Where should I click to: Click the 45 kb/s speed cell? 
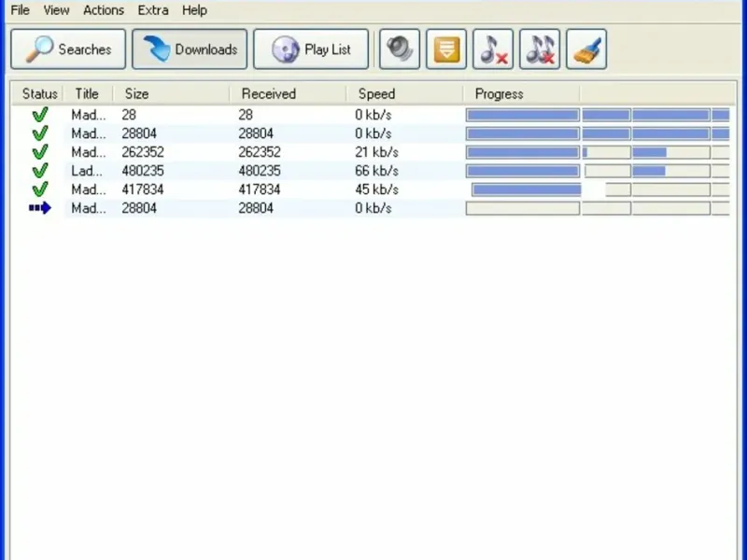tap(376, 189)
